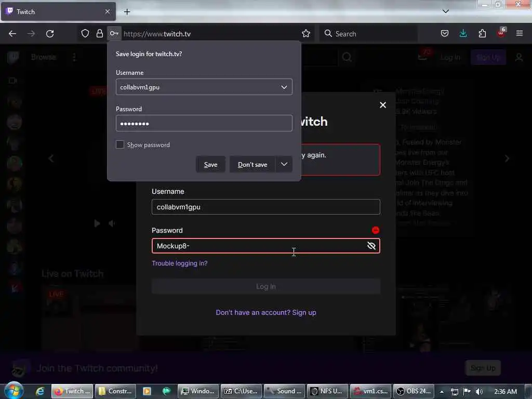Click the bottom banner Sign Up button

point(483,368)
